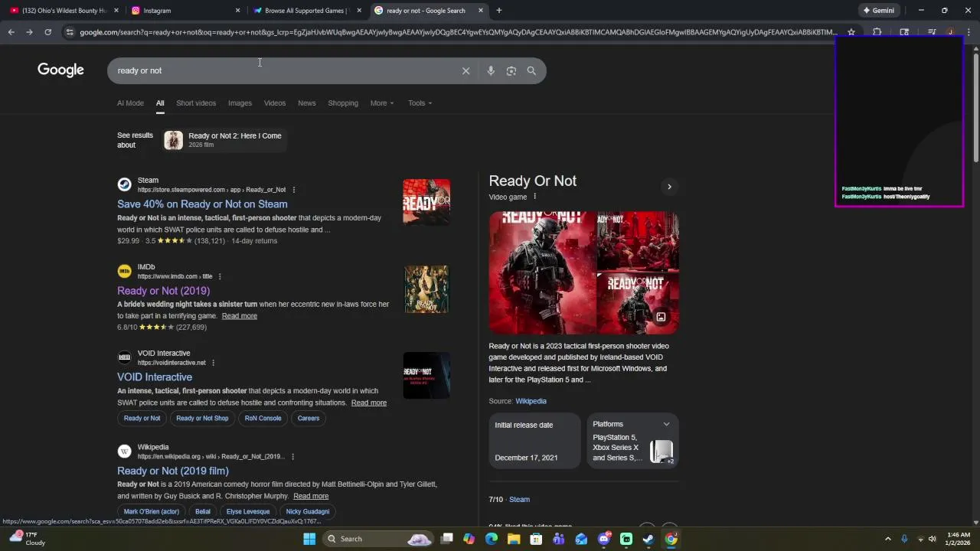This screenshot has height=551, width=980.
Task: Click the Nicky Guadagni chip
Action: tap(308, 512)
